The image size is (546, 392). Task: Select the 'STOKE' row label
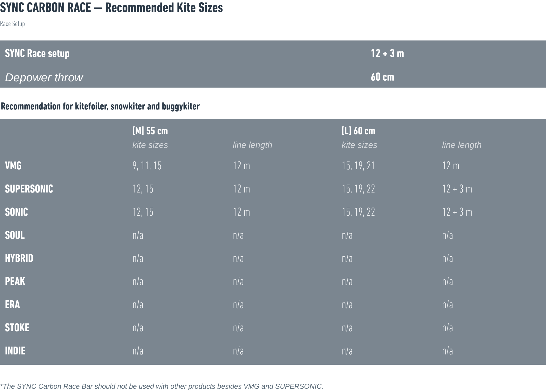(x=17, y=327)
